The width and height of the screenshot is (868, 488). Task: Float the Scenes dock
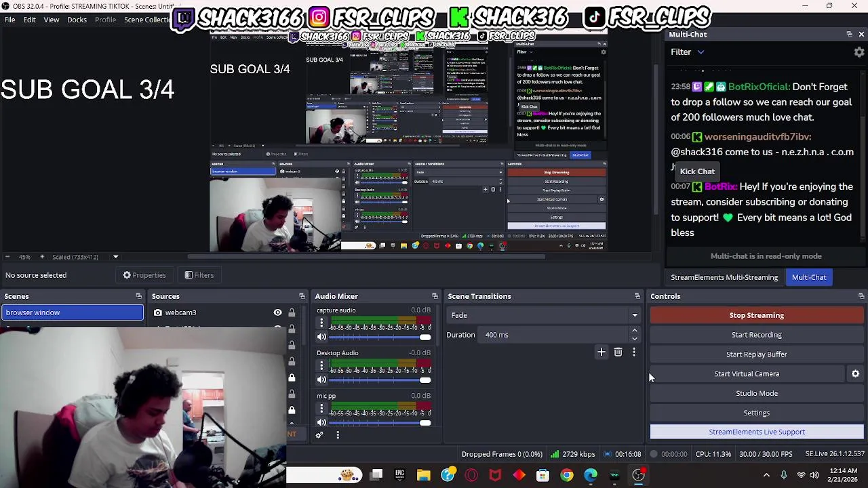click(x=138, y=296)
